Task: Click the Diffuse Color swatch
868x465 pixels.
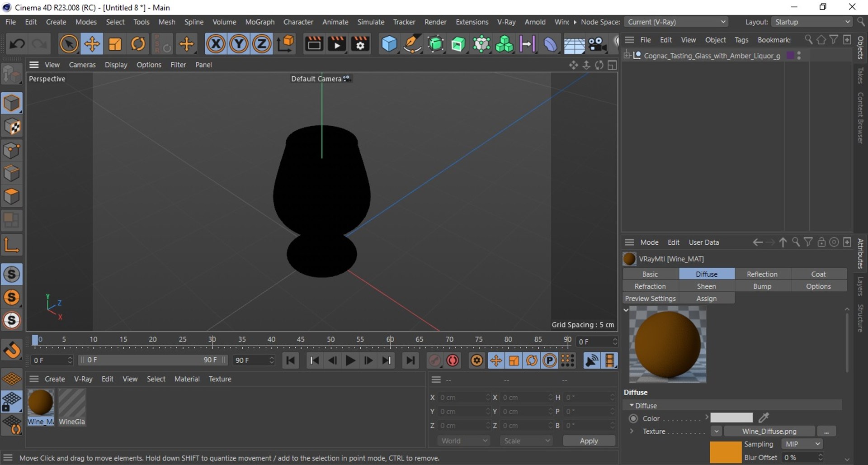Action: (x=731, y=418)
